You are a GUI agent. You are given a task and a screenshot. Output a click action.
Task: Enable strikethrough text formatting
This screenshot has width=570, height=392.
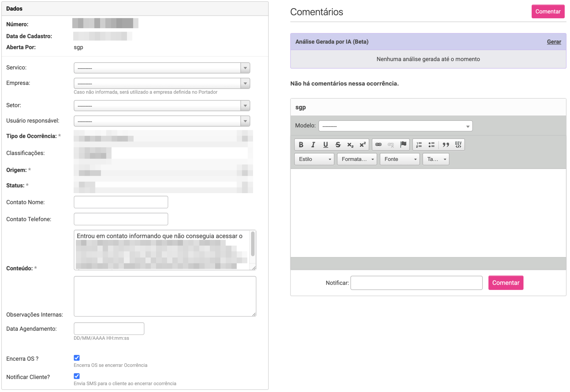[338, 145]
